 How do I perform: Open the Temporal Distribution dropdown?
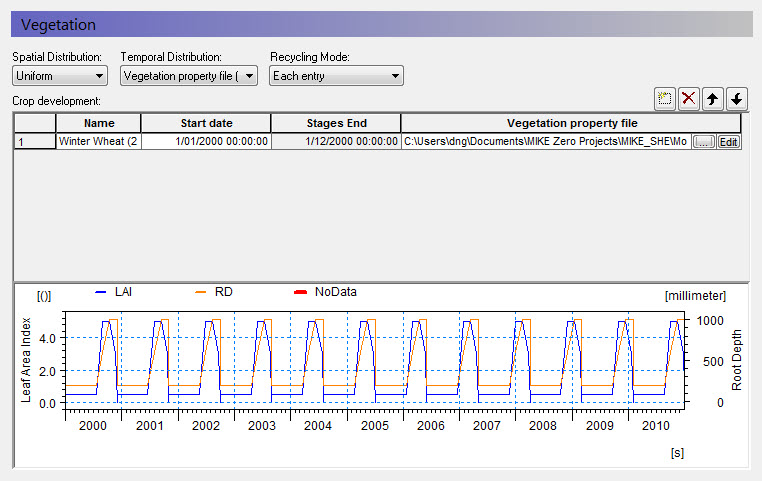189,76
